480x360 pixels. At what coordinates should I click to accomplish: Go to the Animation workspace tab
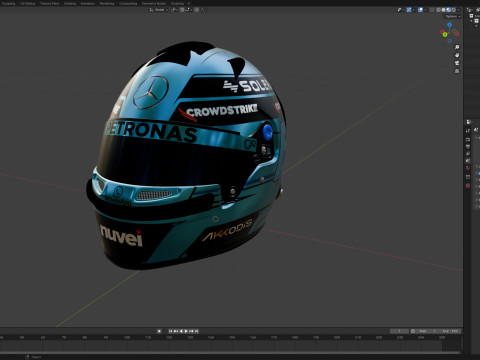[88, 4]
